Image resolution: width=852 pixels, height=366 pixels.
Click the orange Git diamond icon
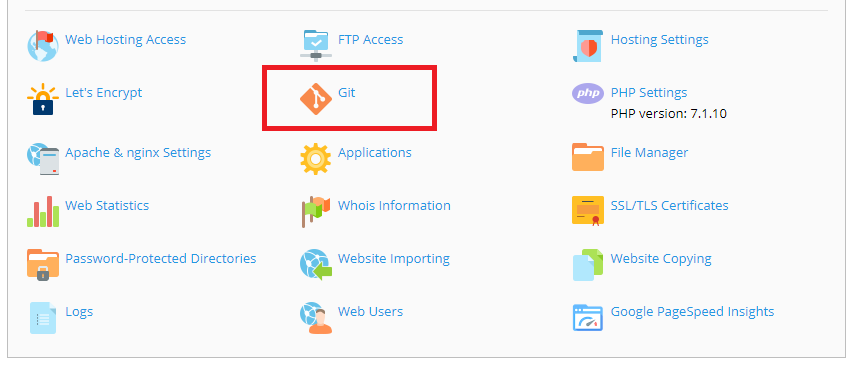click(x=316, y=99)
